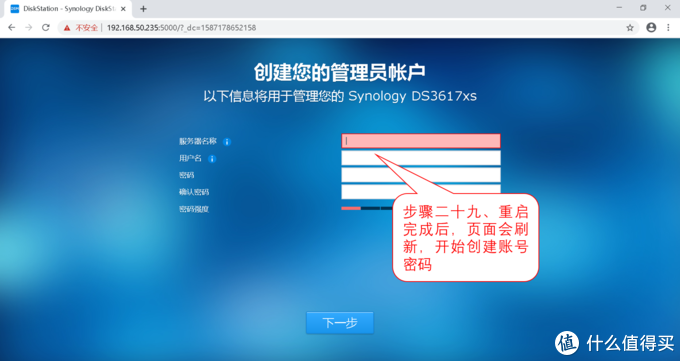Click the browser forward arrow
This screenshot has height=361, width=680.
[x=29, y=27]
